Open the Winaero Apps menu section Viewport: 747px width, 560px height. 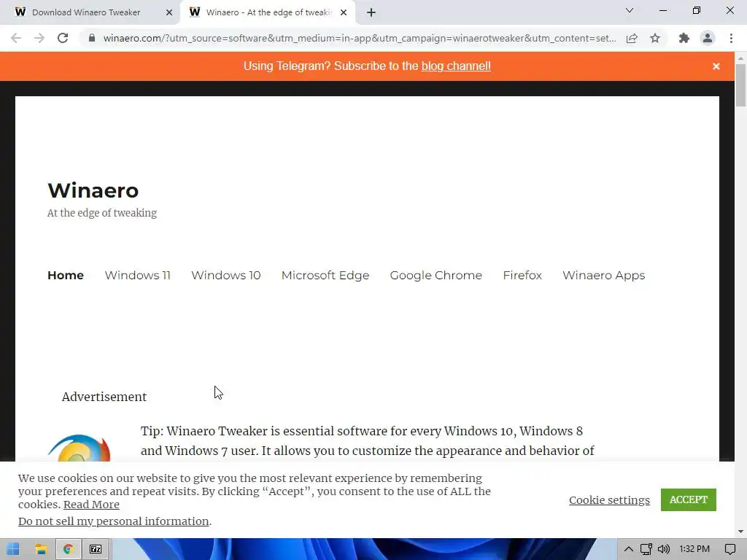[x=603, y=275]
